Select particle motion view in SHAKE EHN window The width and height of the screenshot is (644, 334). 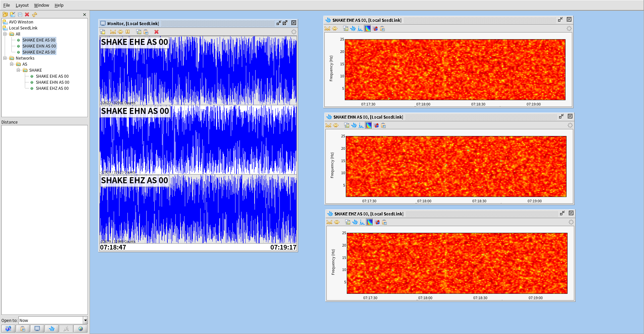[x=376, y=125]
